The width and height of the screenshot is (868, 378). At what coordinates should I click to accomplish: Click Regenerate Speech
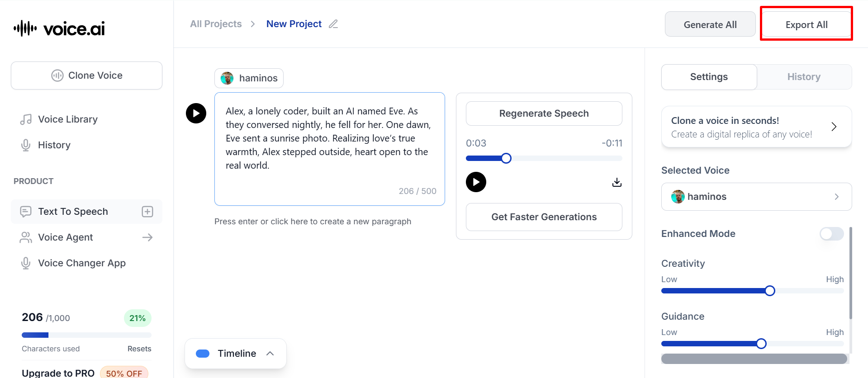coord(544,113)
